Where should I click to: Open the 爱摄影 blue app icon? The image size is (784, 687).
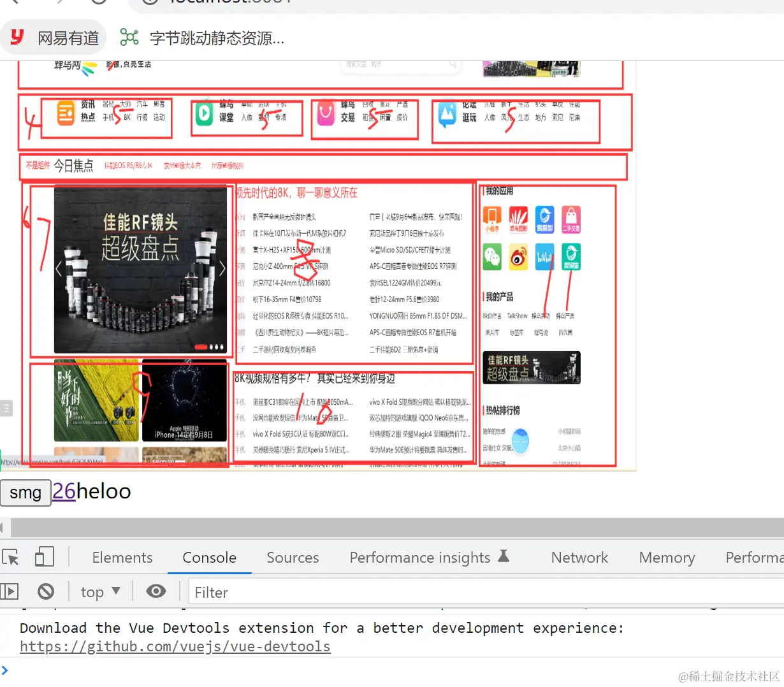click(x=545, y=219)
